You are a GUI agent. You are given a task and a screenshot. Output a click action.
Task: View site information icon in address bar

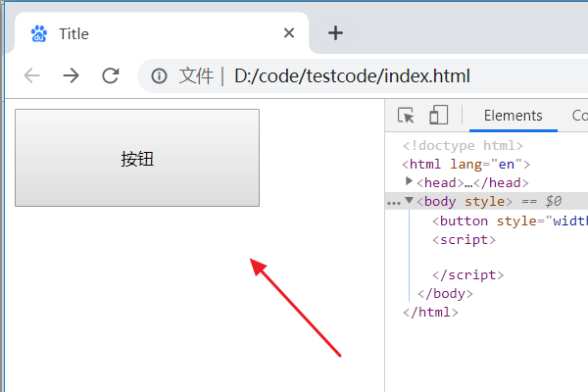[x=159, y=75]
